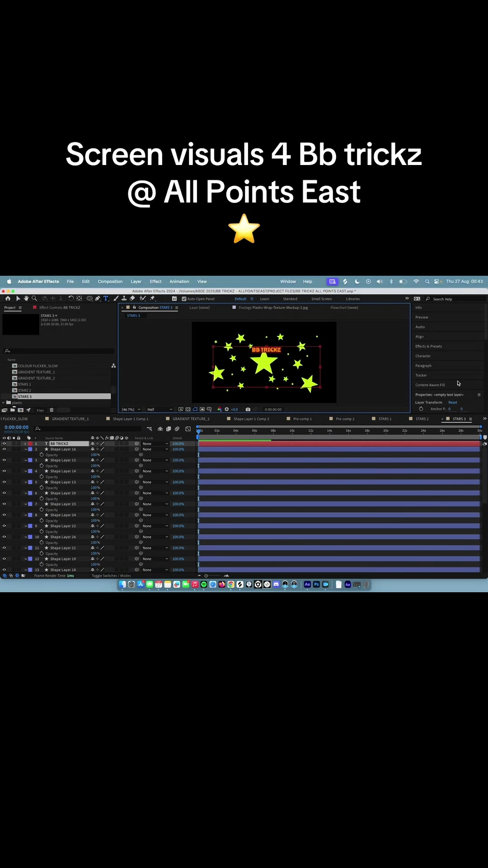Activate the Horizontal Type tool
The width and height of the screenshot is (488, 868).
click(106, 298)
